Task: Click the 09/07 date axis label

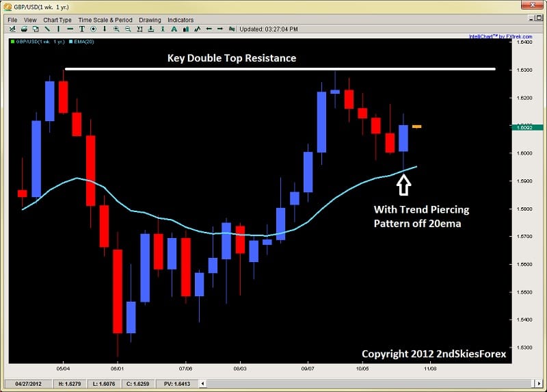Action: coord(308,369)
